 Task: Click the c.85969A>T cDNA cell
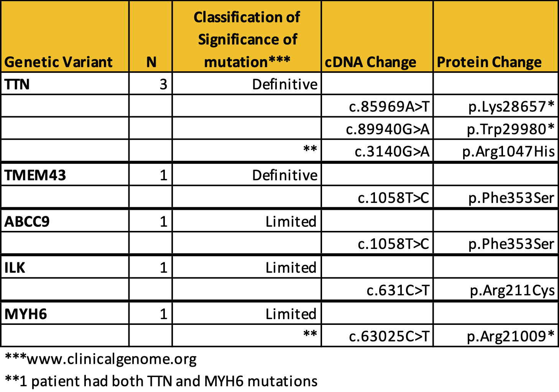389,106
